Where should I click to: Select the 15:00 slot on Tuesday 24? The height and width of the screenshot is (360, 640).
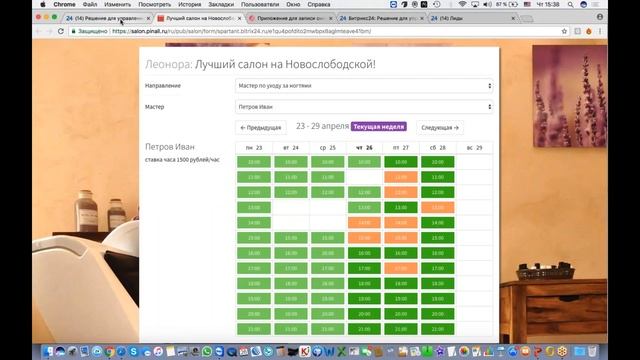(291, 238)
